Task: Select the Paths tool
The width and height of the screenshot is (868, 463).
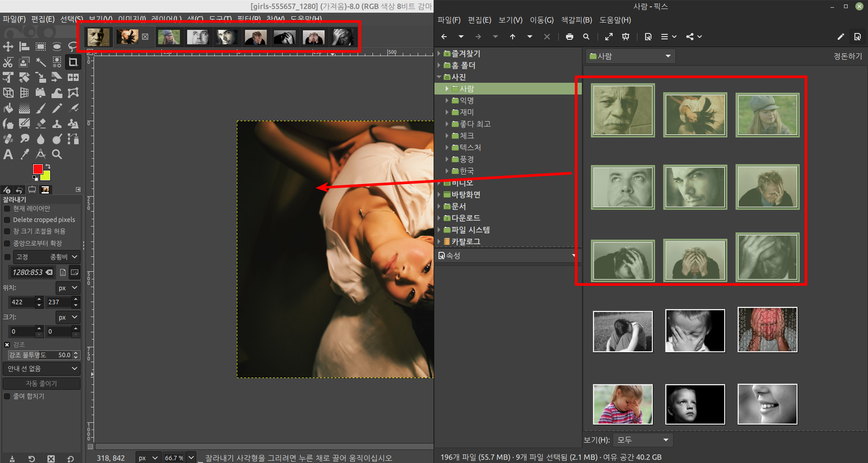Action: [73, 139]
